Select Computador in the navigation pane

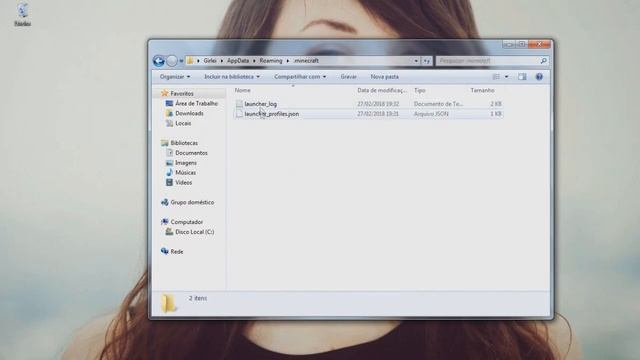click(x=187, y=222)
